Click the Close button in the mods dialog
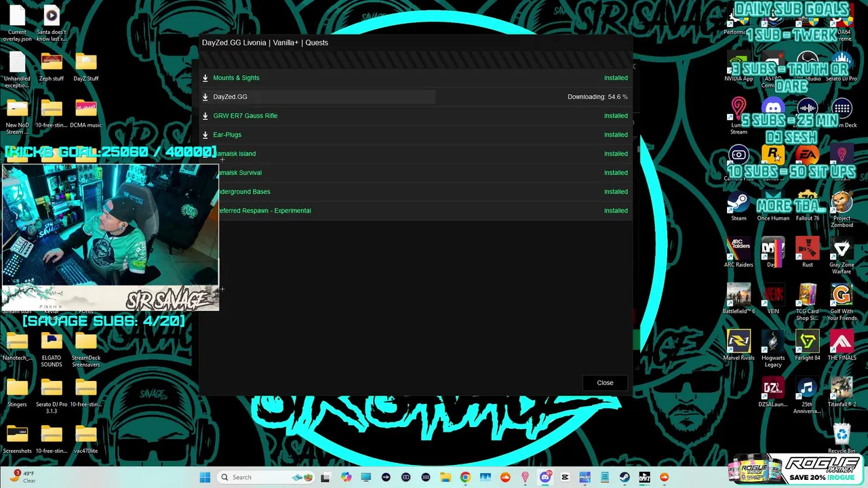The width and height of the screenshot is (868, 488). pos(605,383)
